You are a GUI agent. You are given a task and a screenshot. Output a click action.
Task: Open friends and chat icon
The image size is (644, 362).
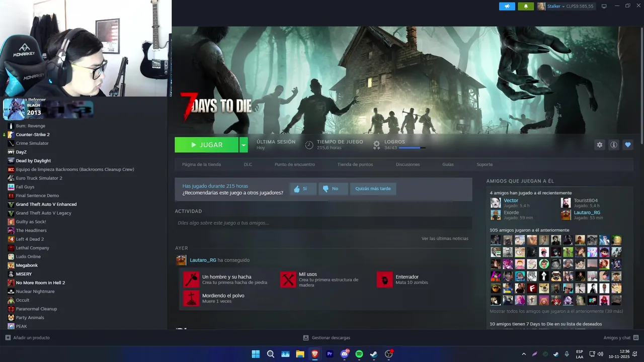[636, 337]
